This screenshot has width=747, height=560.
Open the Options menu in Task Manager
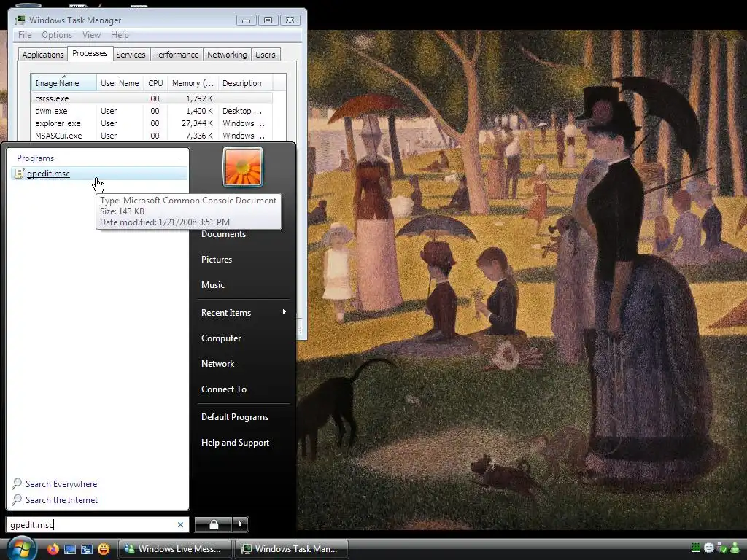[x=57, y=35]
